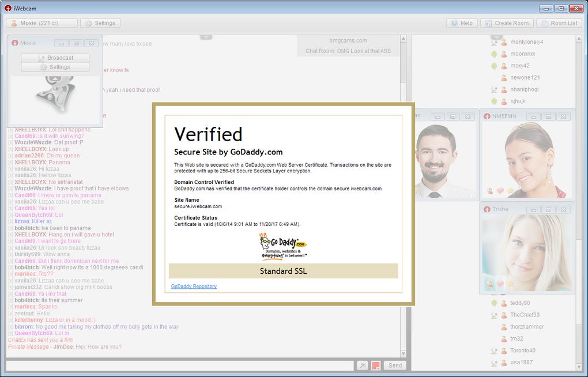Select user tm32 in the user list
This screenshot has height=377, width=588.
(x=517, y=339)
